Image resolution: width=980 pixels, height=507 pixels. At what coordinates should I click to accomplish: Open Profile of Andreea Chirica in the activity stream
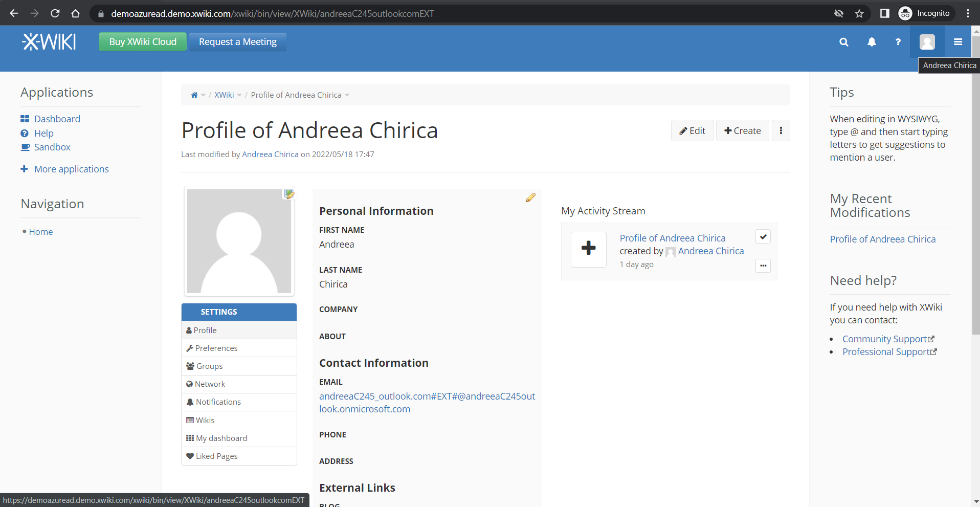(673, 238)
